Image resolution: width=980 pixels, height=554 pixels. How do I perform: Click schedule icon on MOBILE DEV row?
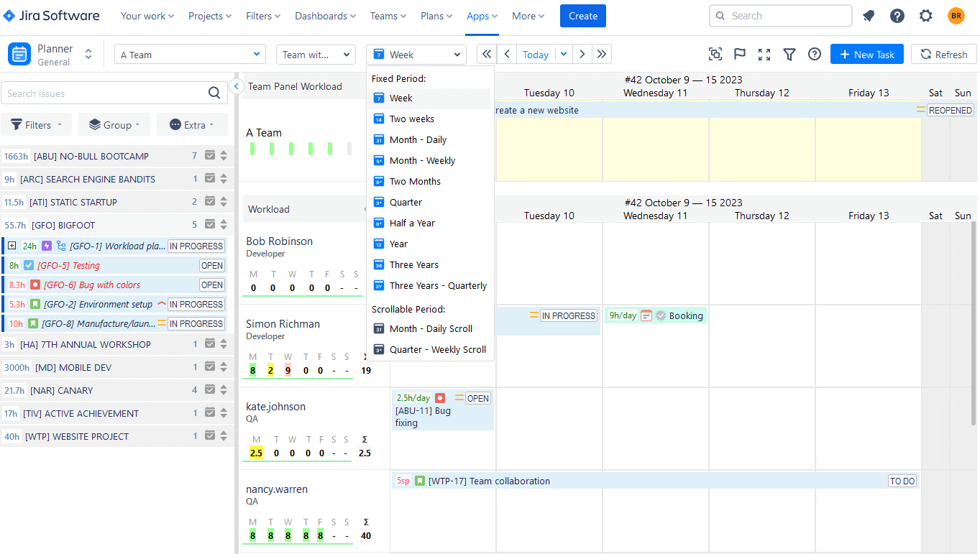pos(210,367)
